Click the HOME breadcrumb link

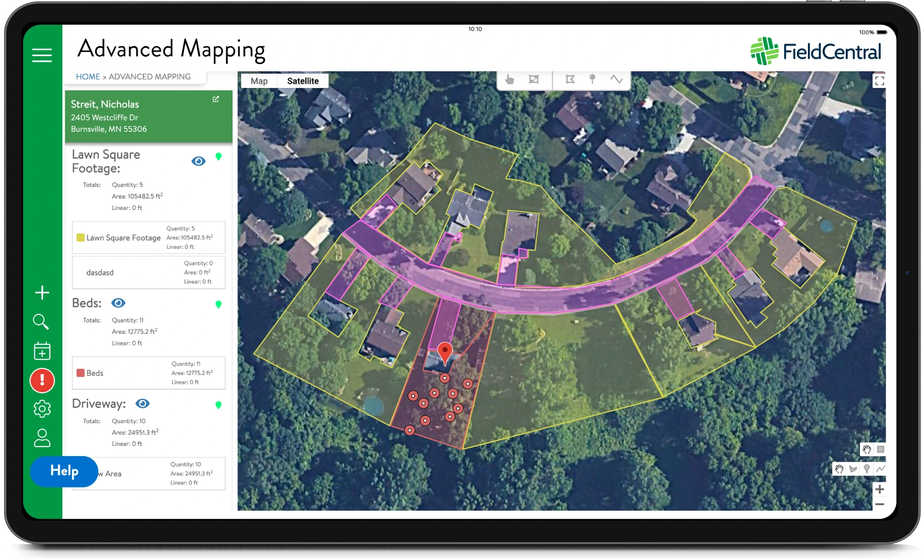[88, 77]
